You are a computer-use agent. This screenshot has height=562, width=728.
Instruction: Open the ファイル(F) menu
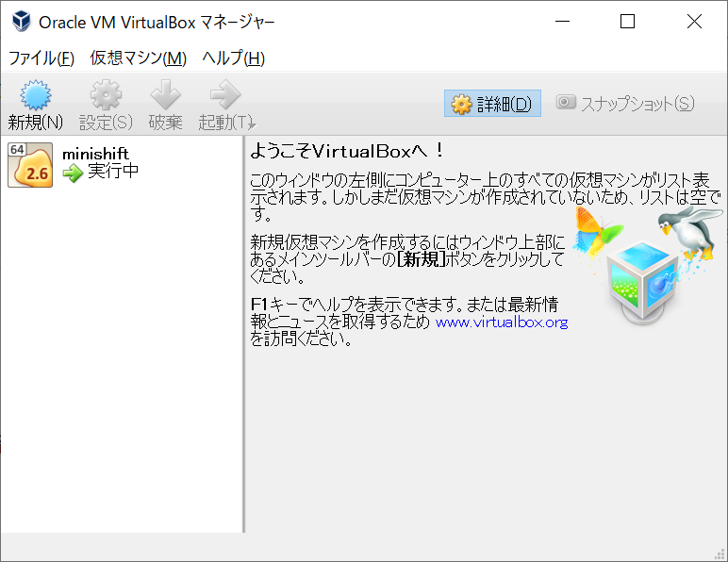pyautogui.click(x=41, y=58)
